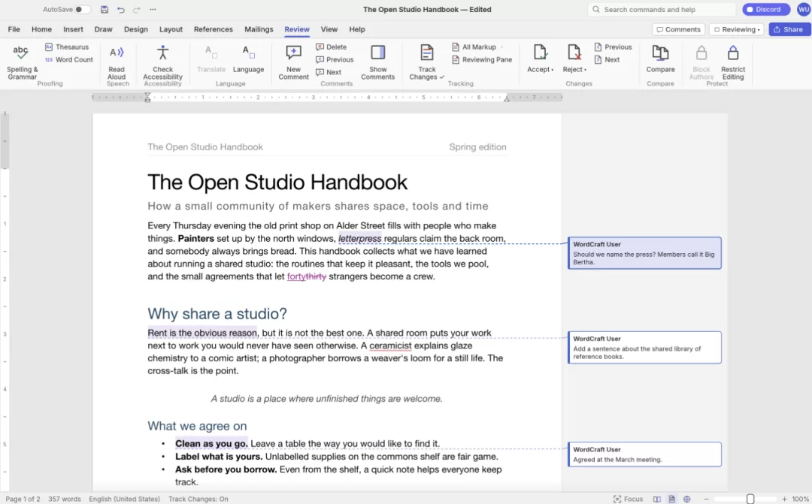Toggle Show Comments in ribbon
This screenshot has height=504, width=812.
coord(377,62)
